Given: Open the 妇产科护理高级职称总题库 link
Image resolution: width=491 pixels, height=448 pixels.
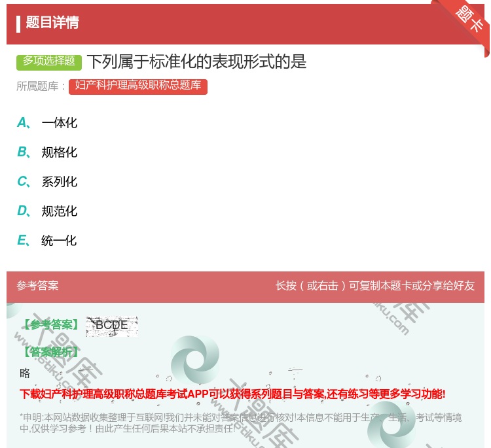Looking at the screenshot, I should 137,86.
